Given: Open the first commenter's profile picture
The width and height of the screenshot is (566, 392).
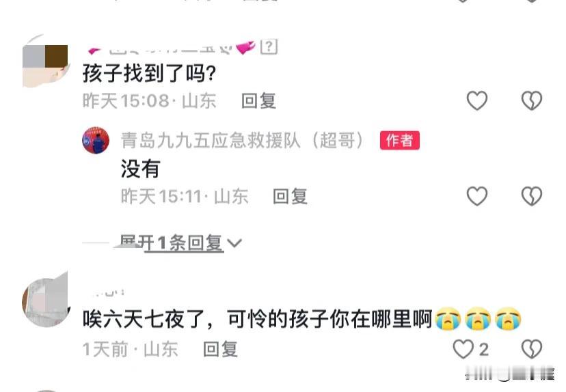Looking at the screenshot, I should (x=45, y=61).
